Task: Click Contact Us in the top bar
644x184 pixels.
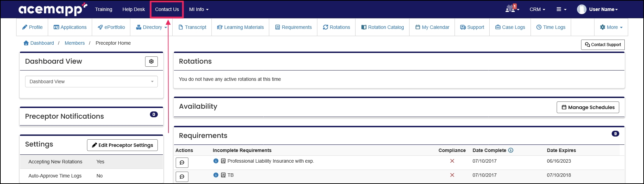Action: (167, 9)
